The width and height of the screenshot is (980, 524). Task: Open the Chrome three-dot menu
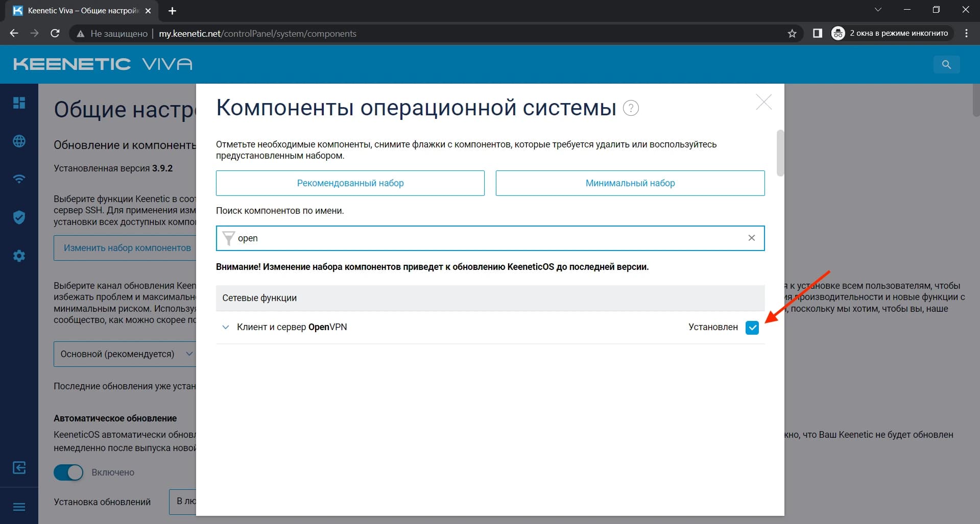965,33
